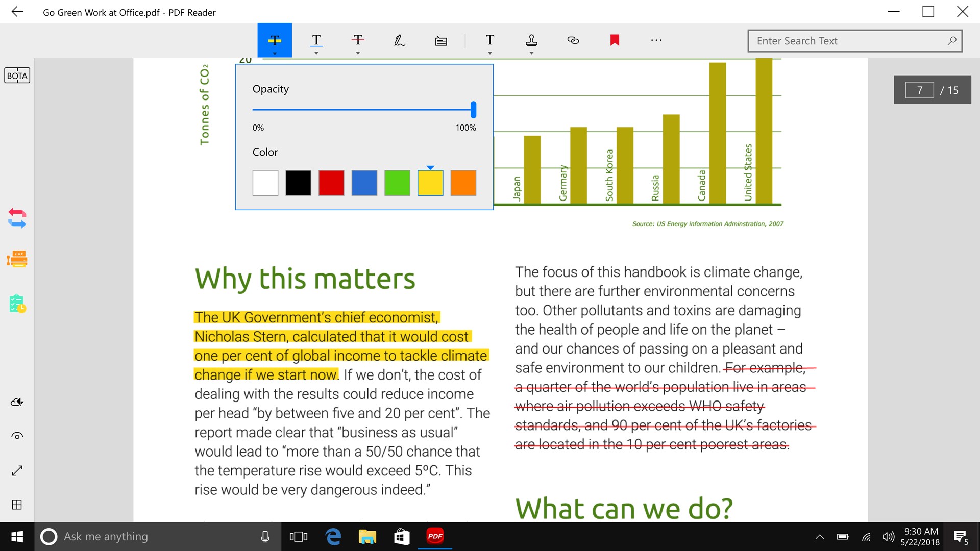Select the typewriter text tool
Screen dimensions: 980x551
489,40
